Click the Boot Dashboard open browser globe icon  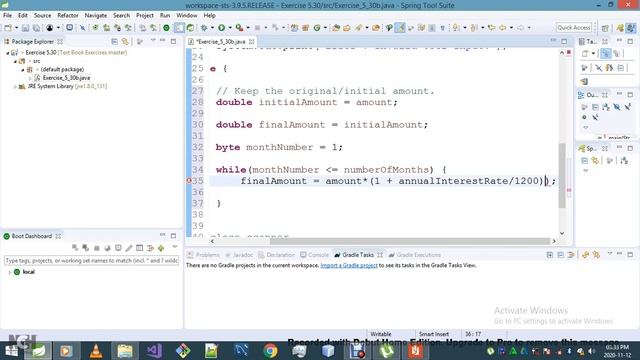[107, 248]
